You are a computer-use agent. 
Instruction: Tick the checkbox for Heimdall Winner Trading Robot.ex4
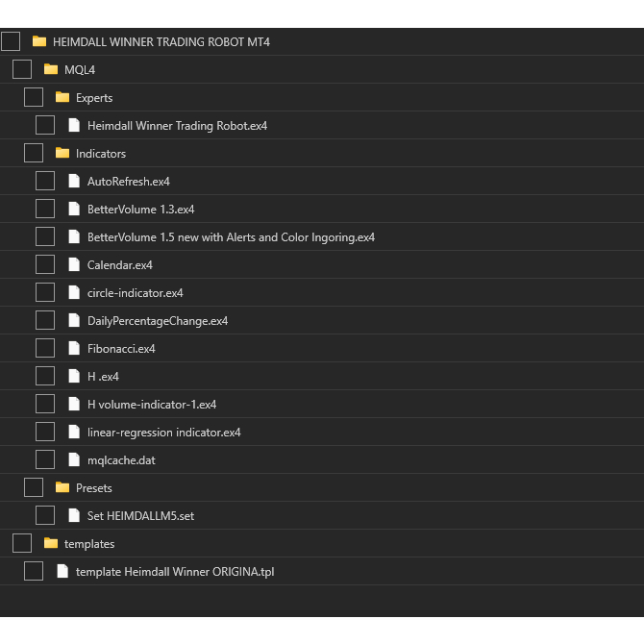45,125
